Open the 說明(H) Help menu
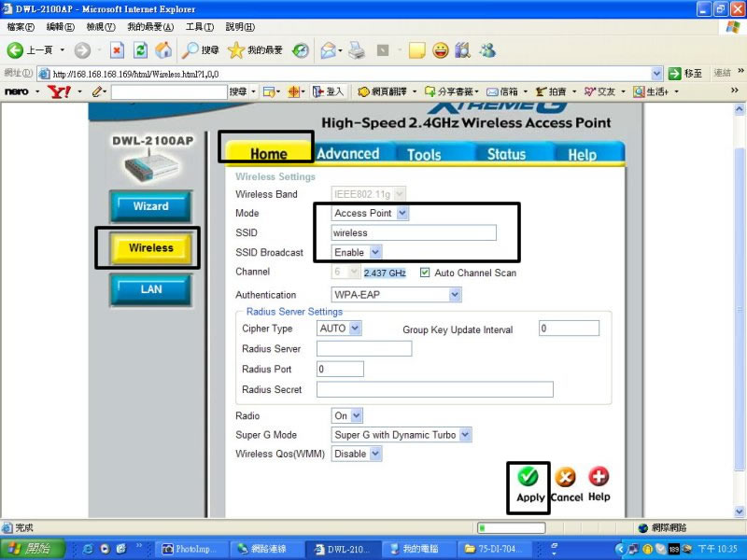This screenshot has width=747, height=560. (x=240, y=27)
